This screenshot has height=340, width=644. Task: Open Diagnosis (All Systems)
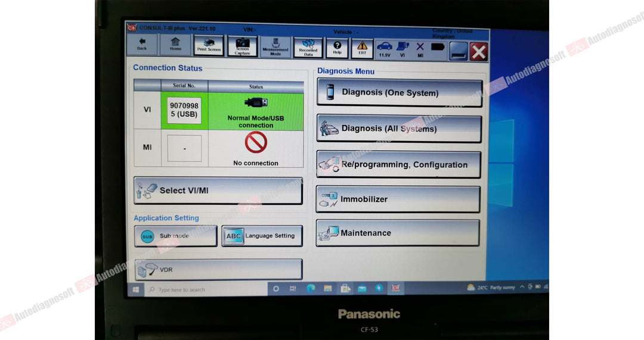[x=399, y=129]
